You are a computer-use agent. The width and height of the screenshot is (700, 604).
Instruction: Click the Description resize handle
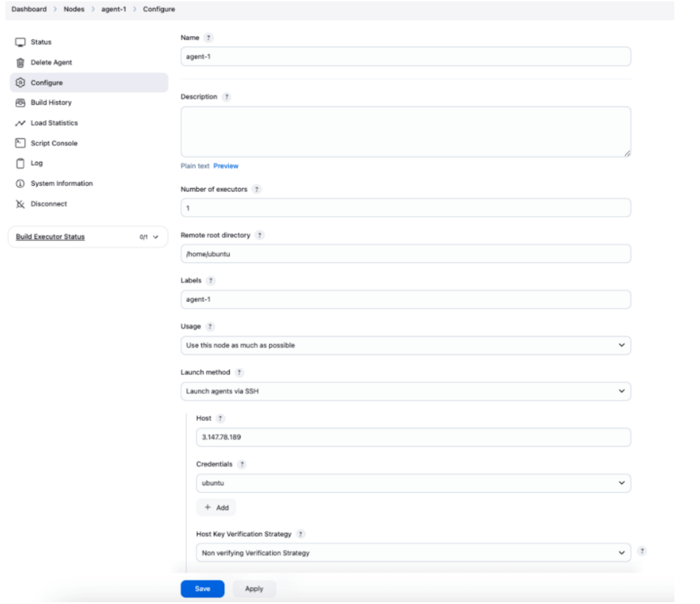click(628, 154)
